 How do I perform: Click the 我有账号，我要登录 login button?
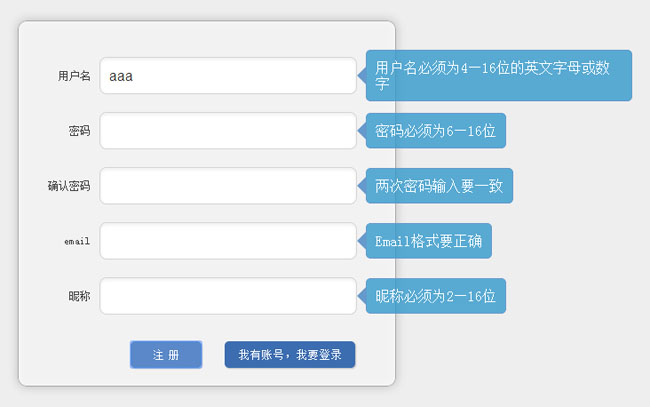coord(290,355)
